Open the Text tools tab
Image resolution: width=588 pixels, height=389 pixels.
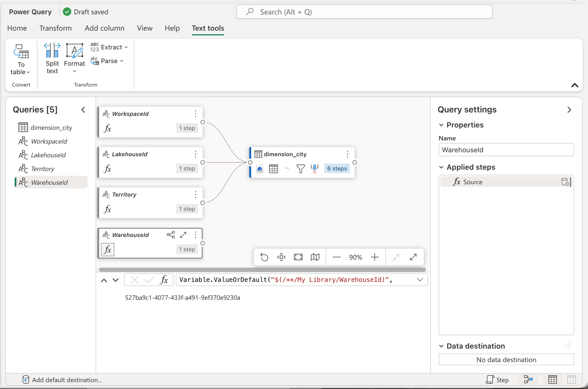pos(208,28)
